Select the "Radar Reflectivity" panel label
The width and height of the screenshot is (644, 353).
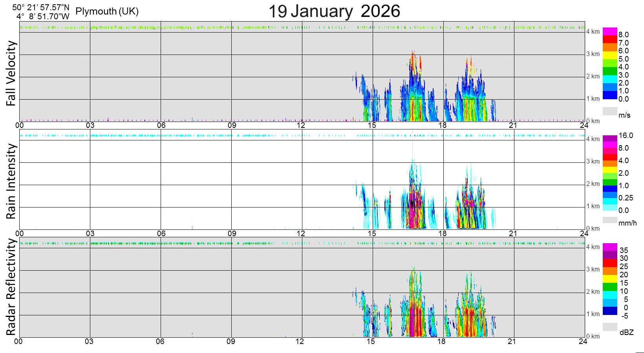[12, 287]
